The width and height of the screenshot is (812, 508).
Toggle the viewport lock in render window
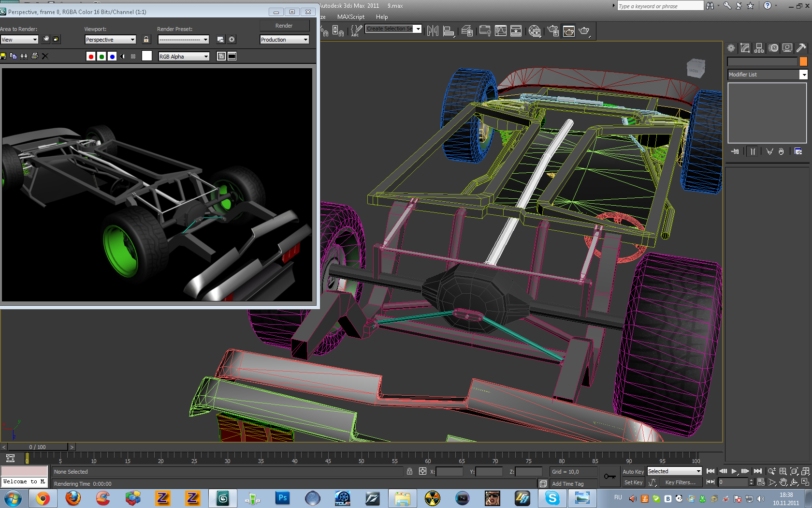(x=146, y=40)
